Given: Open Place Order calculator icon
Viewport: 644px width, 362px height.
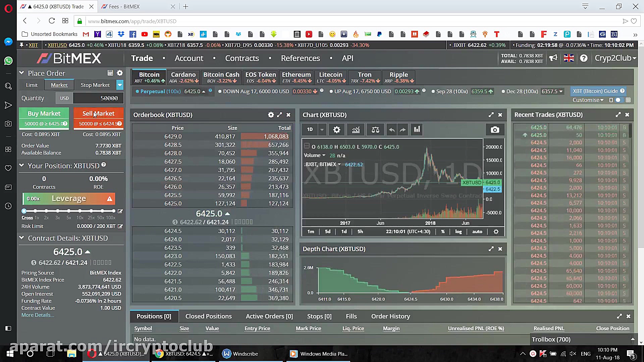Looking at the screenshot, I should tap(110, 73).
